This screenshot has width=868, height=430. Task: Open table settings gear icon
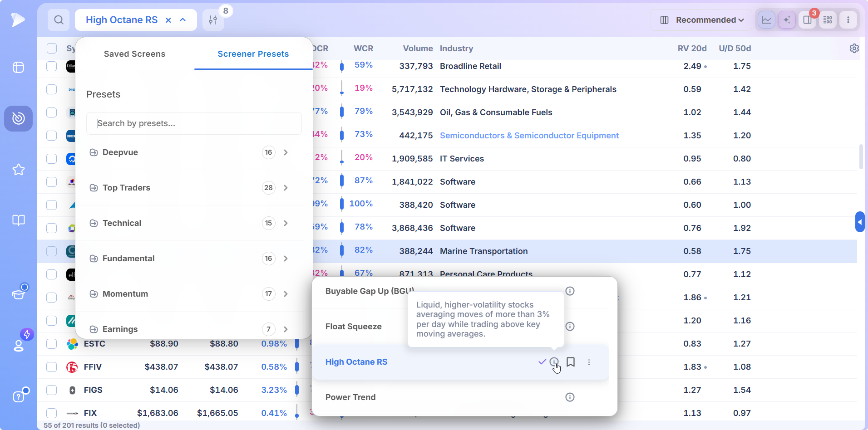click(x=854, y=48)
